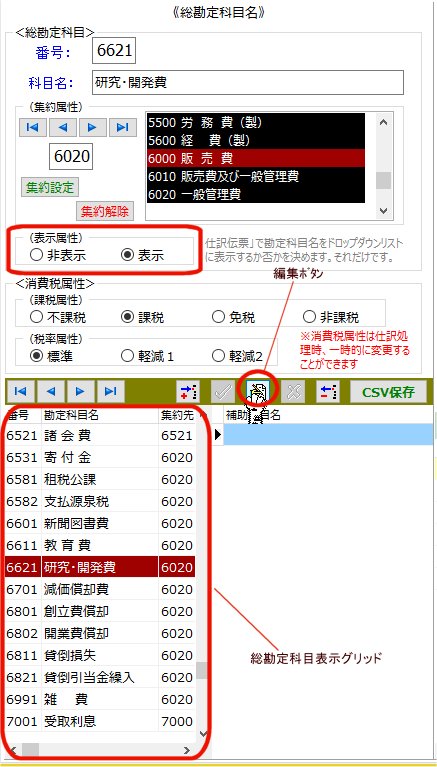The height and width of the screenshot is (767, 437).
Task: Click aggregation list scrollbar down arrow
Action: coord(383,211)
